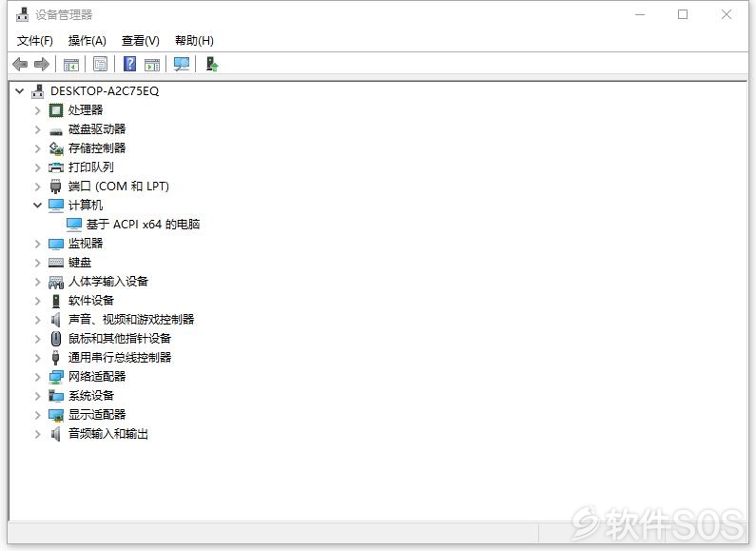Expand the 磁盘驱动器 category
The width and height of the screenshot is (756, 551).
click(x=38, y=129)
